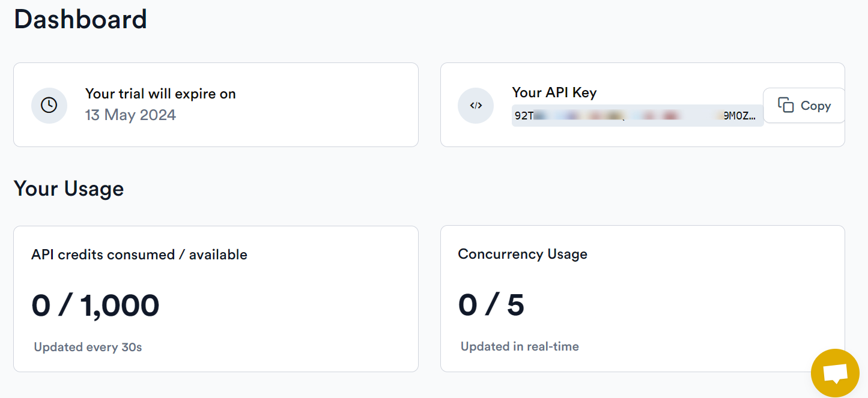Screen dimensions: 868x398
Task: Click the Your trial will expire on card
Action: point(216,104)
